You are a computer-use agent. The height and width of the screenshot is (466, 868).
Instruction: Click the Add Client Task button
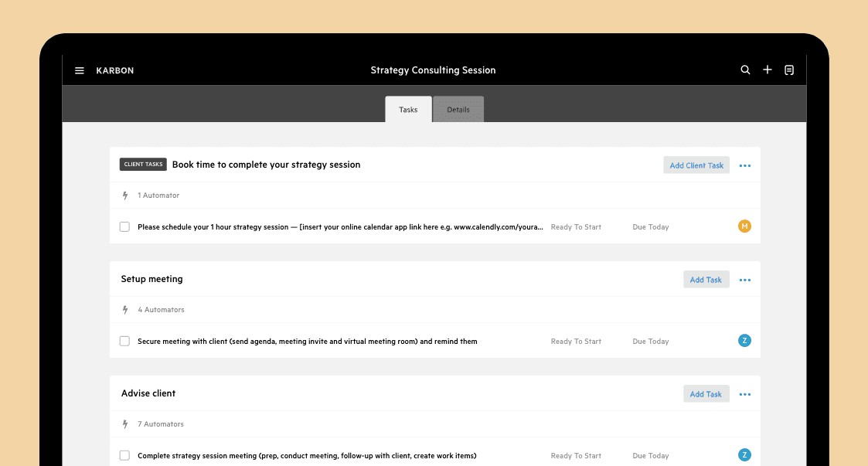696,165
